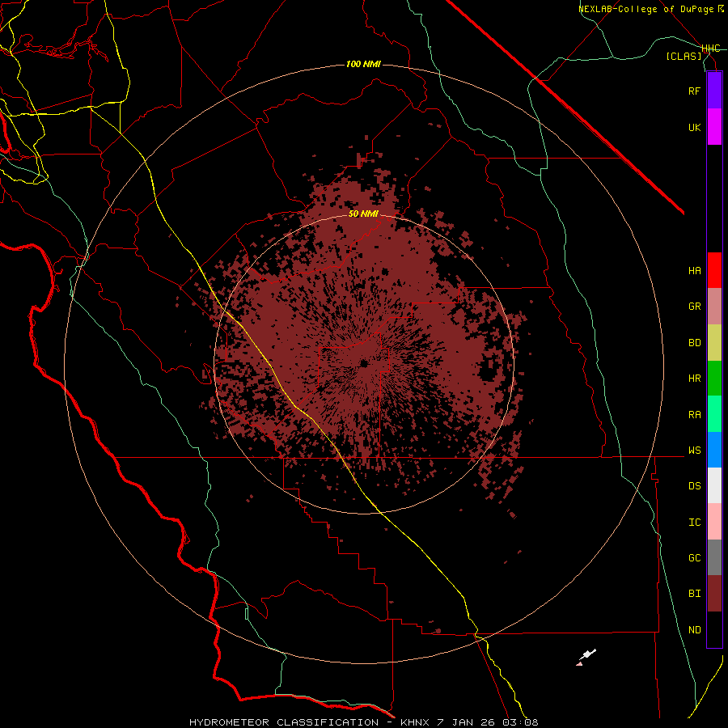Click the GC gray legend swatch
This screenshot has height=728, width=728.
coord(714,557)
